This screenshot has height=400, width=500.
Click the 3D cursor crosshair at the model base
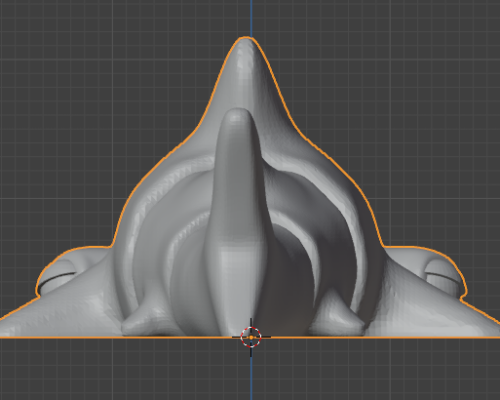click(x=251, y=337)
